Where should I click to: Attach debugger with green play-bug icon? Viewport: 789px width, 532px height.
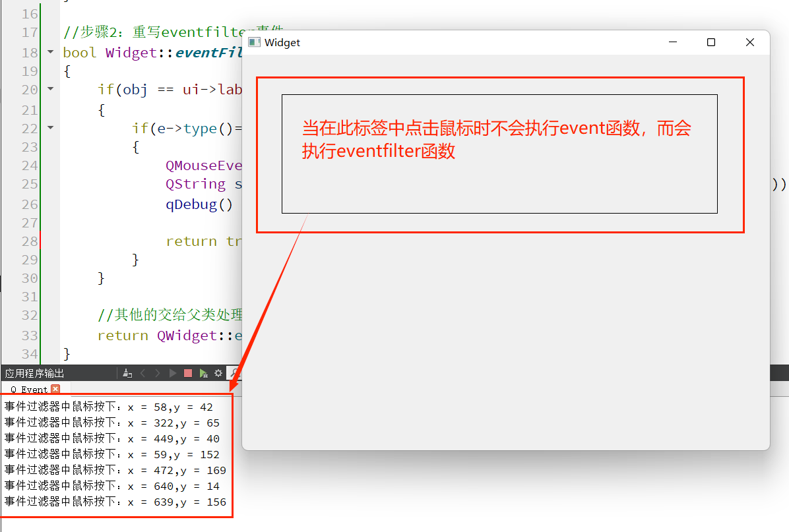[x=203, y=373]
